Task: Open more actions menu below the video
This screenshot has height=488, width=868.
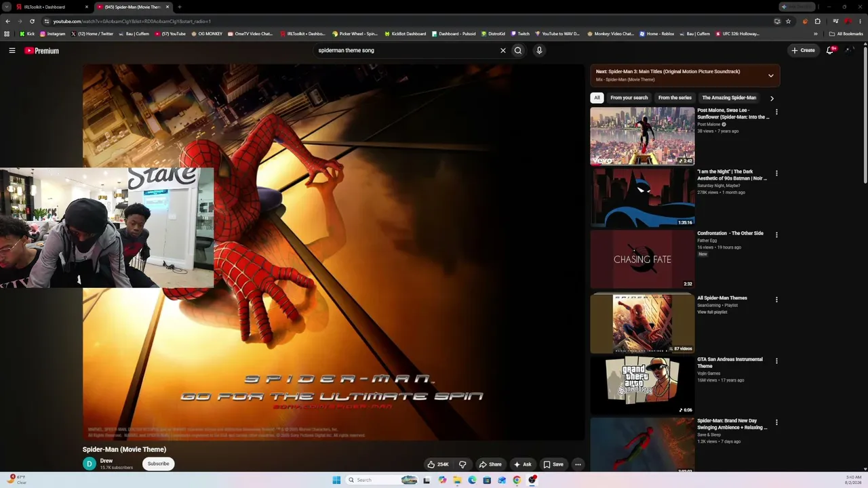Action: pyautogui.click(x=578, y=464)
